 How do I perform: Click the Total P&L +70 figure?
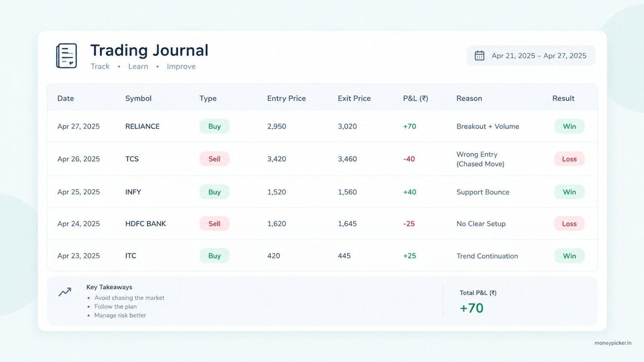471,308
